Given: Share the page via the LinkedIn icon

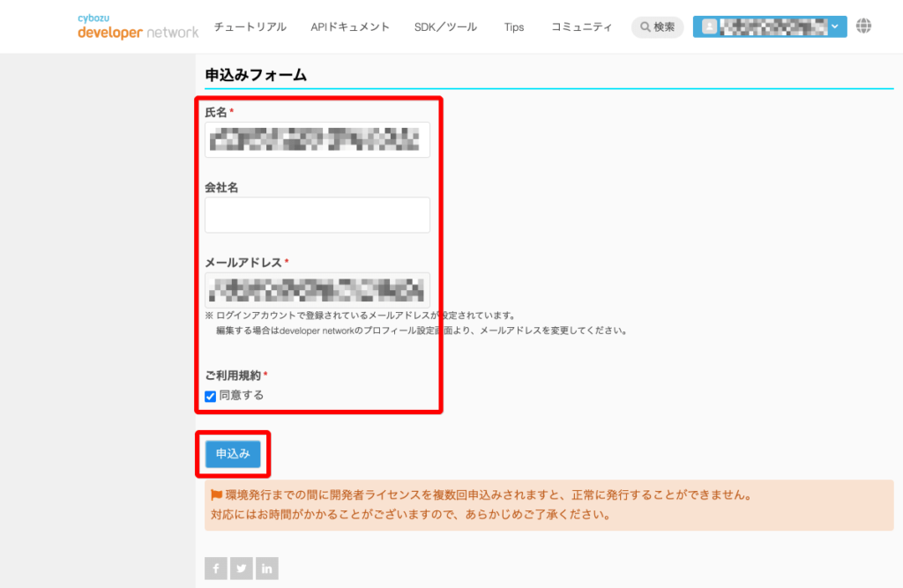Looking at the screenshot, I should [x=266, y=569].
